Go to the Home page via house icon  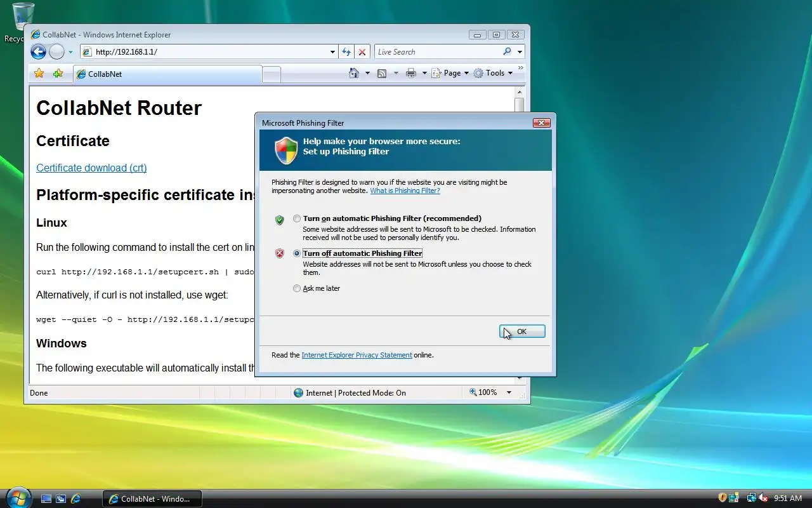[354, 73]
